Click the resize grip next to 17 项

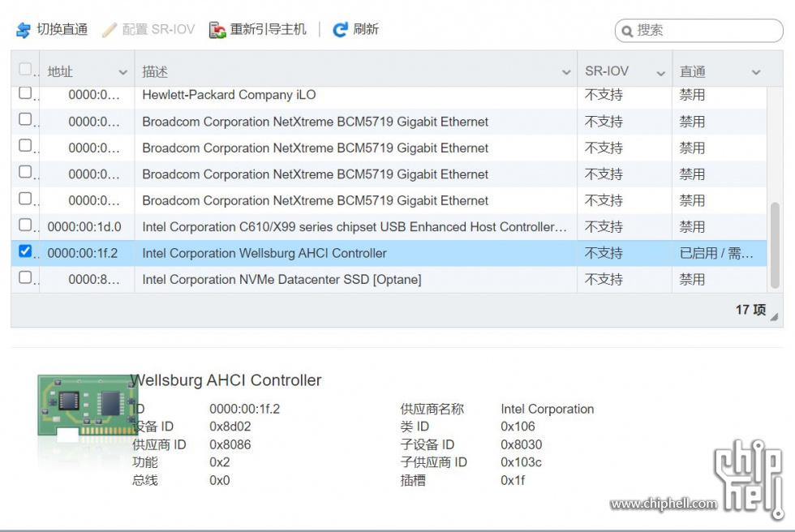click(774, 317)
